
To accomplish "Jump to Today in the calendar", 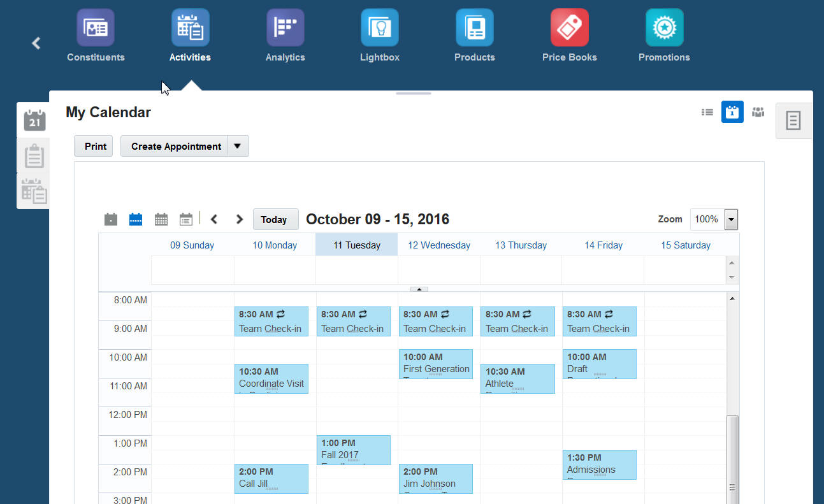I will [x=274, y=219].
